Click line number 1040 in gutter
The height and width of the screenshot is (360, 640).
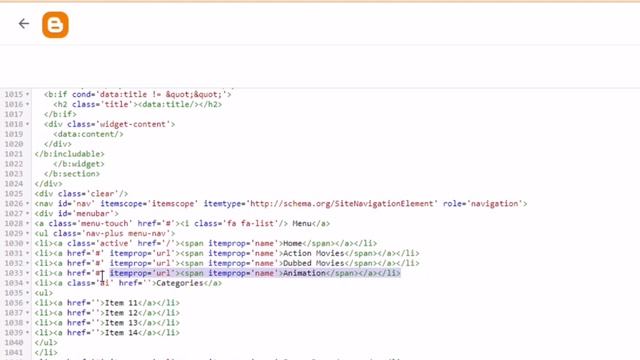click(x=13, y=342)
